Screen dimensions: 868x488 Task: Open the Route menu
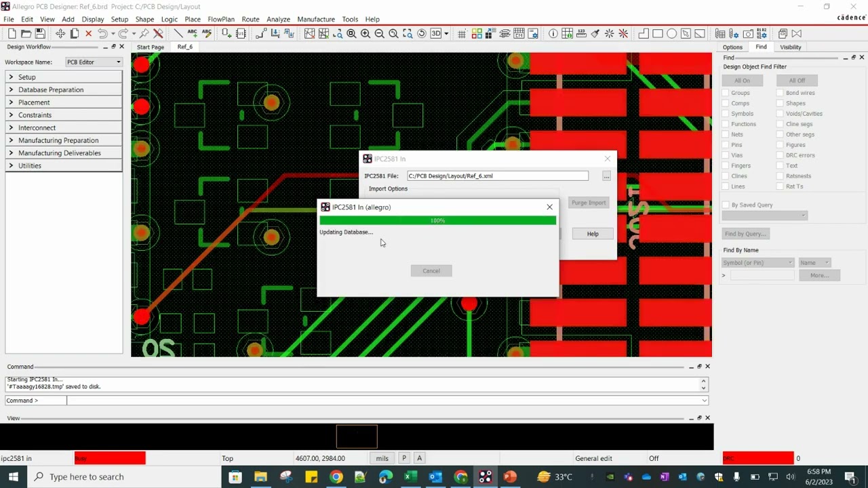click(250, 19)
